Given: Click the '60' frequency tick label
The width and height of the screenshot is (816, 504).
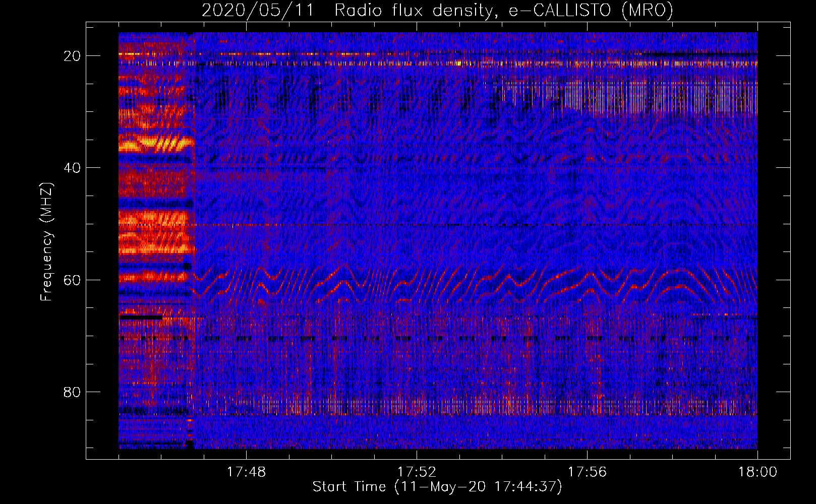Looking at the screenshot, I should coord(72,280).
